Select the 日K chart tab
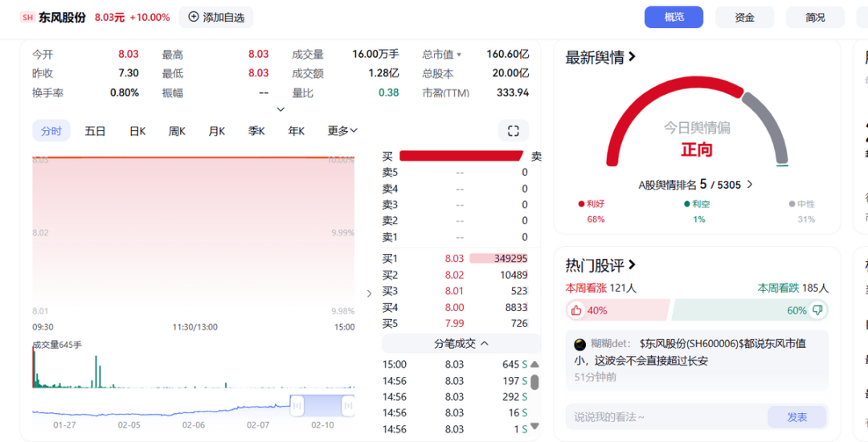This screenshot has width=868, height=442. 137,131
